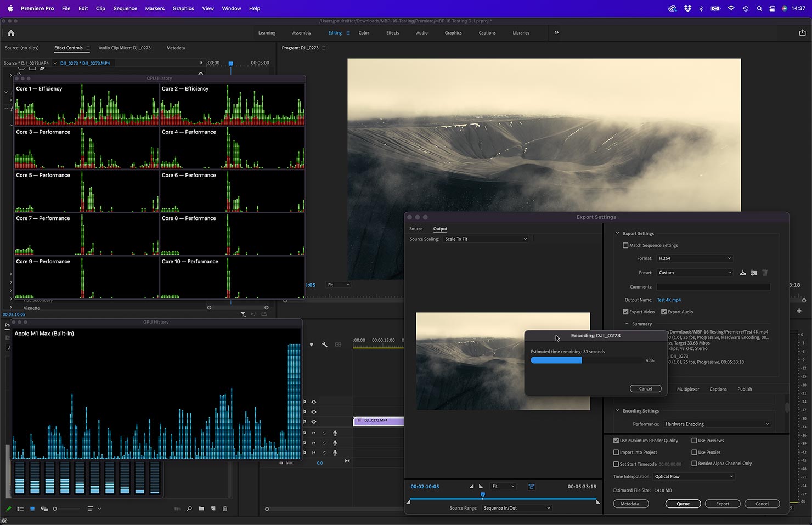This screenshot has width=812, height=525.
Task: Uncheck the Export Audio checkbox
Action: click(x=664, y=312)
